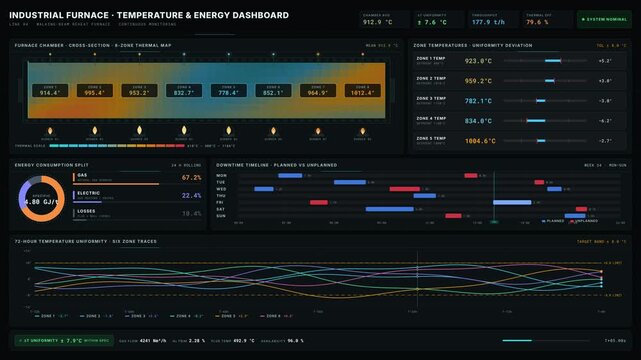Click the FRI highlighted light-blue downtime bar
Viewport: 641px width, 360px height.
pos(512,202)
